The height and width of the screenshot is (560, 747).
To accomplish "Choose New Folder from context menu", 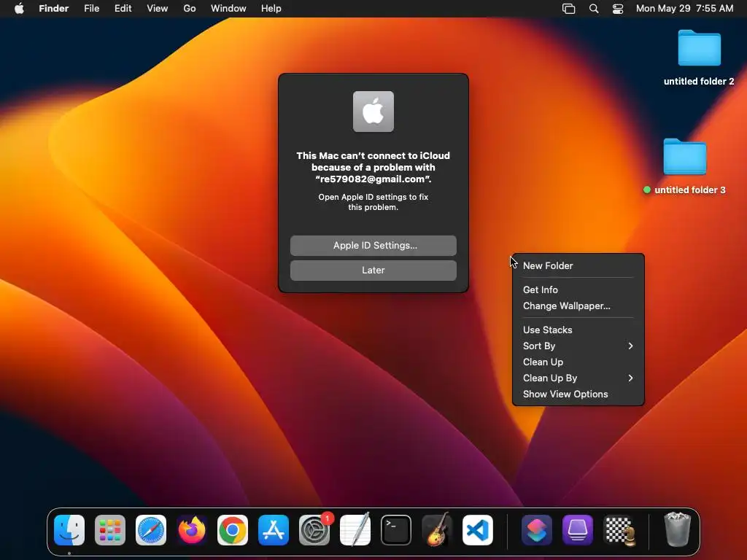I will (x=578, y=265).
